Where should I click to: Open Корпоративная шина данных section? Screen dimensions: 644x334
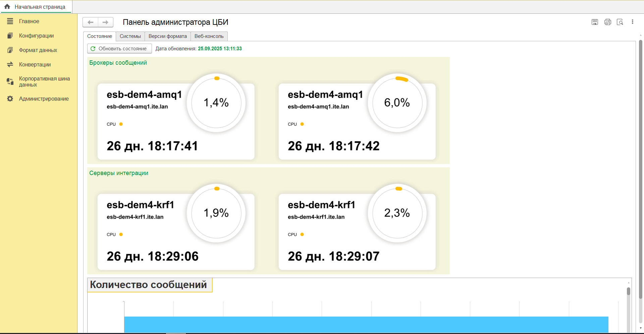pyautogui.click(x=44, y=81)
